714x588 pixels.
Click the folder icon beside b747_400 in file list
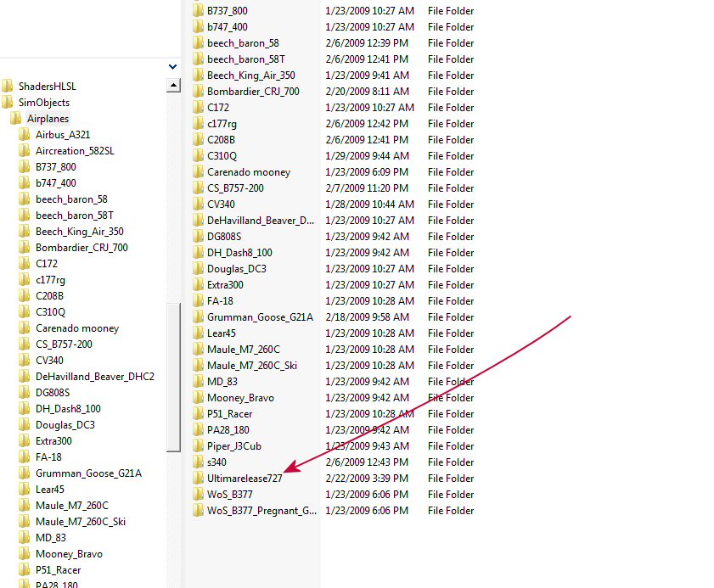(198, 26)
